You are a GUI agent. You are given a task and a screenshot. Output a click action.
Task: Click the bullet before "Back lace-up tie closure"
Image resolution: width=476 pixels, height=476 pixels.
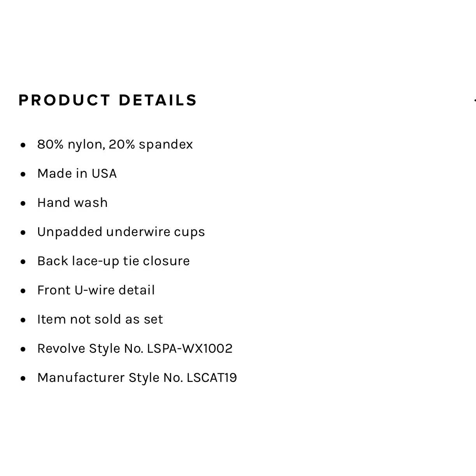[23, 262]
